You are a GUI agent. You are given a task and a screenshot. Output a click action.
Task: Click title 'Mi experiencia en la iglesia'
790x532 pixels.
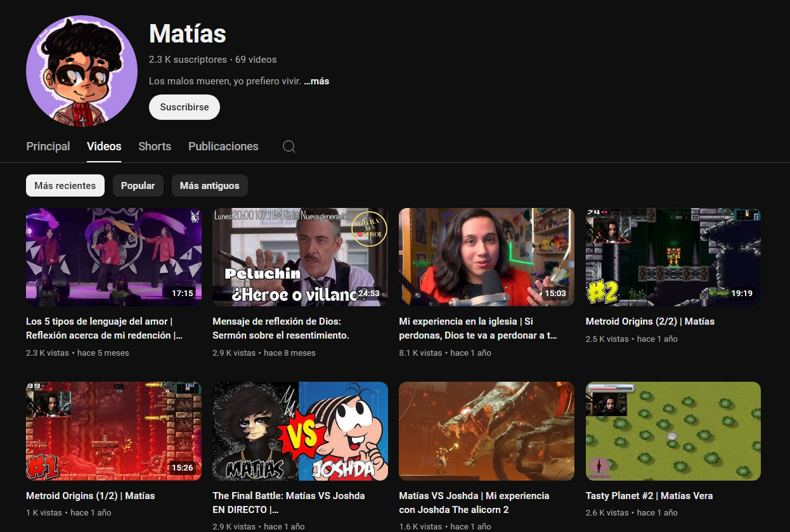tap(479, 328)
